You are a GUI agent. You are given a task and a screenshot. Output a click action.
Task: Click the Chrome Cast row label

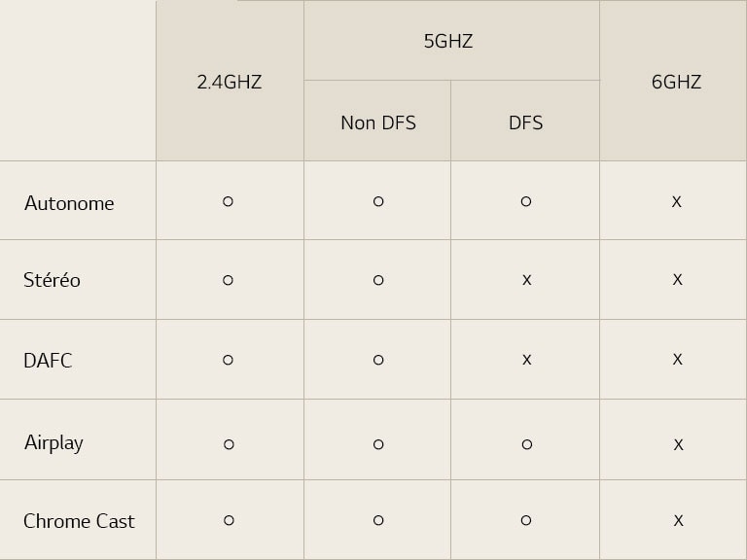79,521
